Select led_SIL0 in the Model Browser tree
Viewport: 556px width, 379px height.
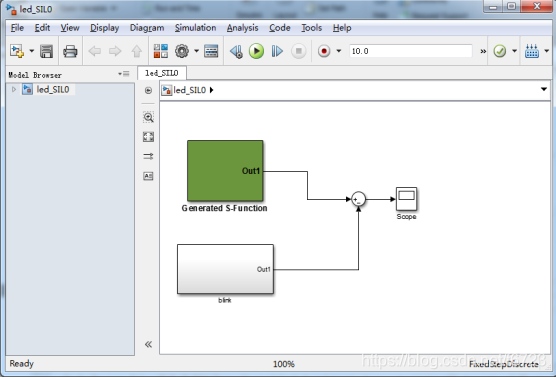[x=52, y=89]
